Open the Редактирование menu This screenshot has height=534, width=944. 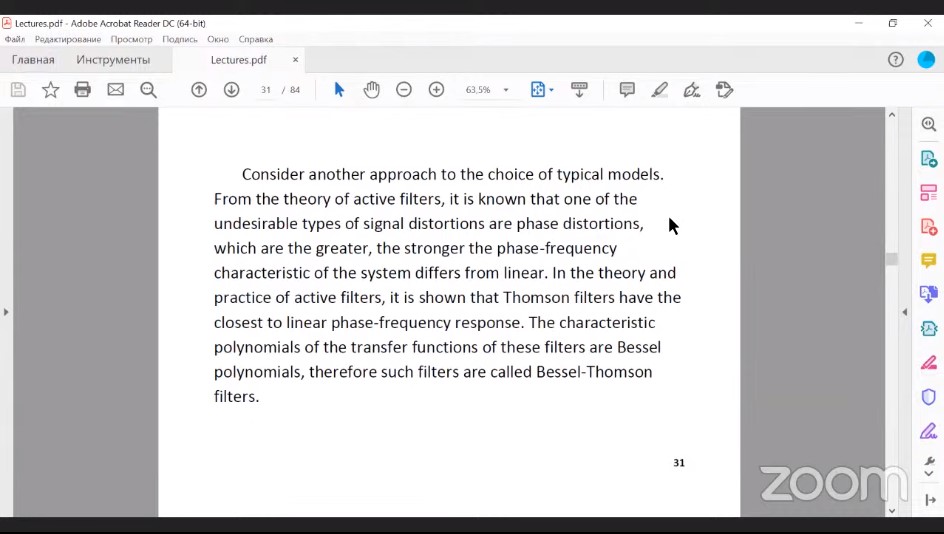(68, 39)
